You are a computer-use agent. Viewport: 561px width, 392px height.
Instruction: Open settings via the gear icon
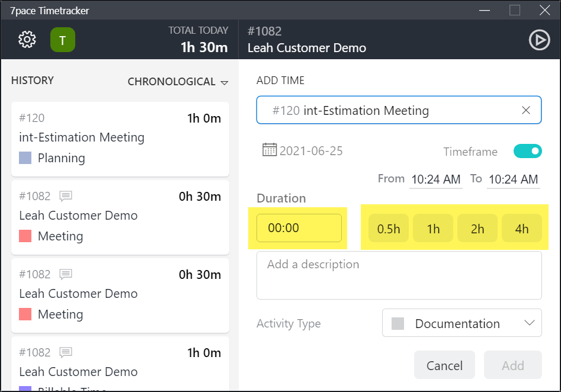tap(27, 39)
